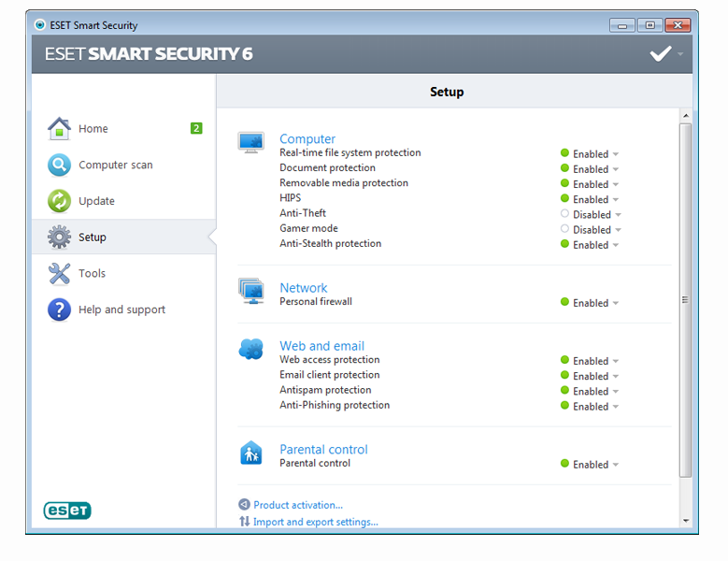Screen dimensions: 728x561
Task: Open the Parental control heading link
Action: click(323, 450)
